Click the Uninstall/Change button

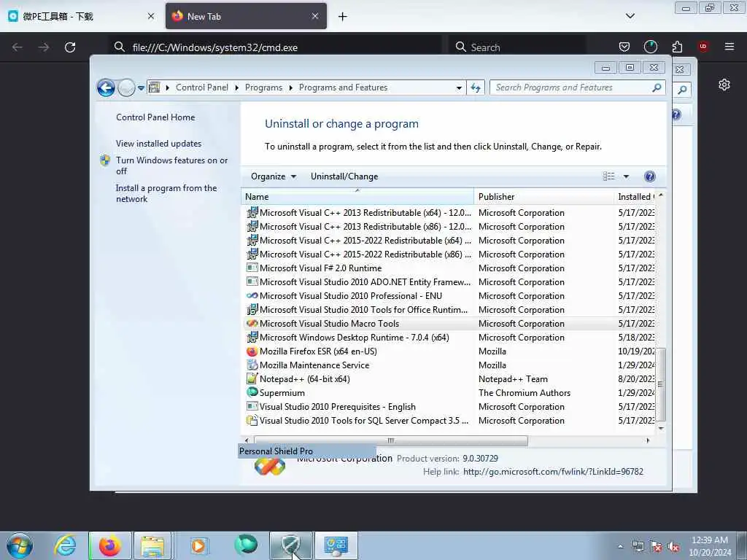click(x=344, y=176)
